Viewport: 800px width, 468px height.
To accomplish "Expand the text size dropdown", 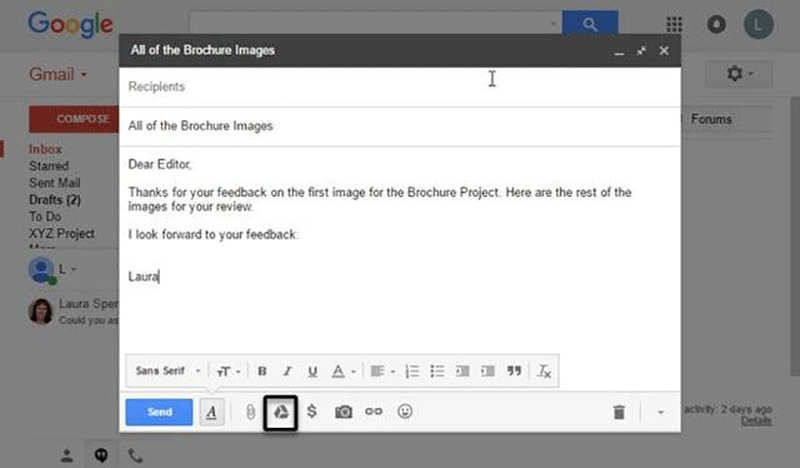I will (229, 371).
